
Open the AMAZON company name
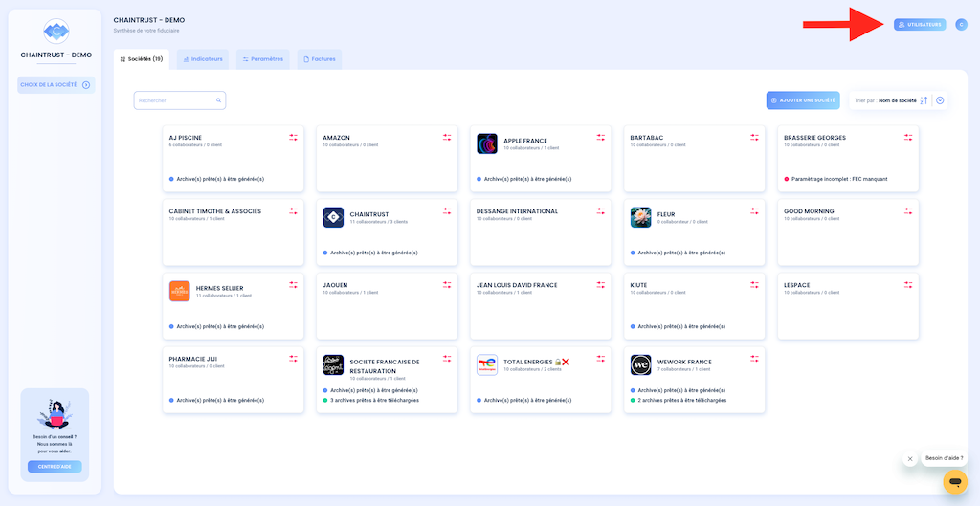336,138
